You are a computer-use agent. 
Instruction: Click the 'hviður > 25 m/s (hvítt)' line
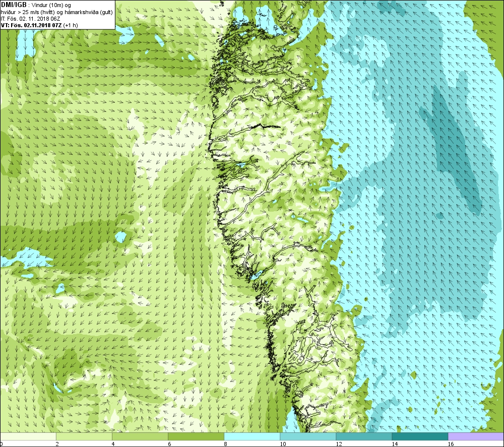pos(28,12)
